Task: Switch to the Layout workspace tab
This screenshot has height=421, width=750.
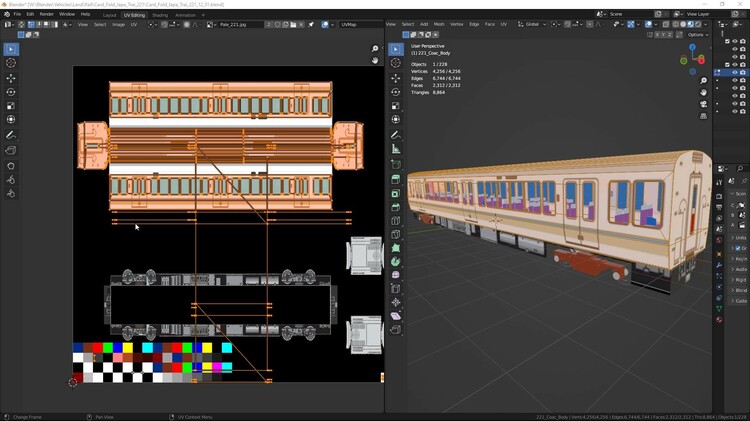Action: click(110, 15)
